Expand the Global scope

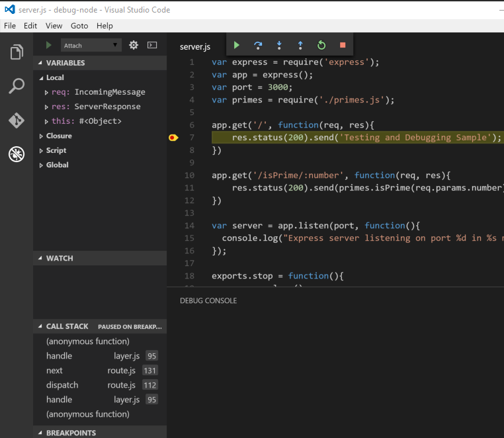(x=41, y=165)
